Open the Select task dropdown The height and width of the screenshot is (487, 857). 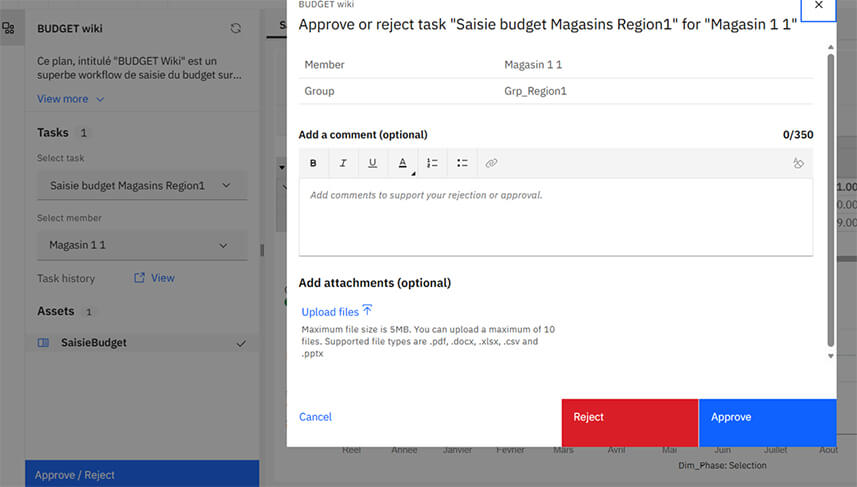coord(142,185)
